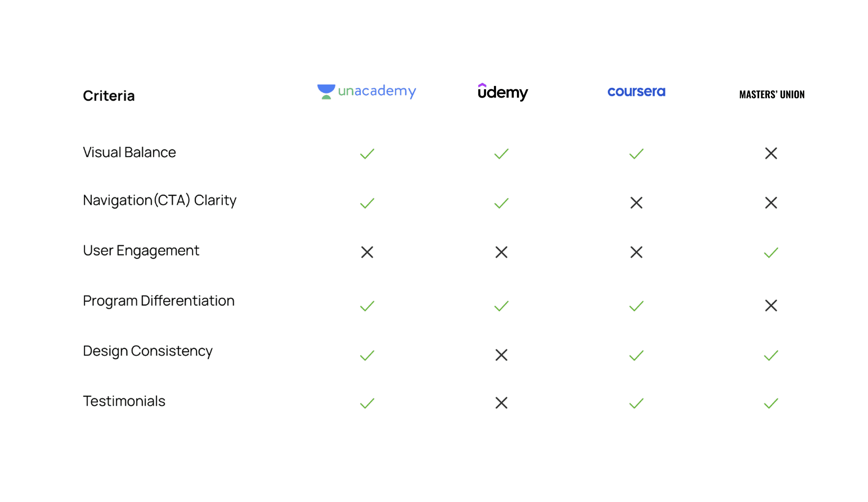The image size is (868, 502).
Task: Select Masters' Union Visual Balance cross
Action: [x=771, y=153]
